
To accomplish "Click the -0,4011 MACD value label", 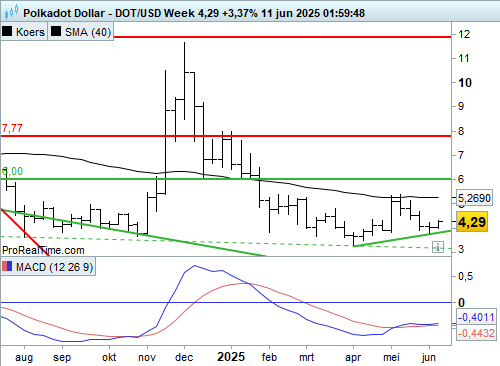I will coord(476,317).
